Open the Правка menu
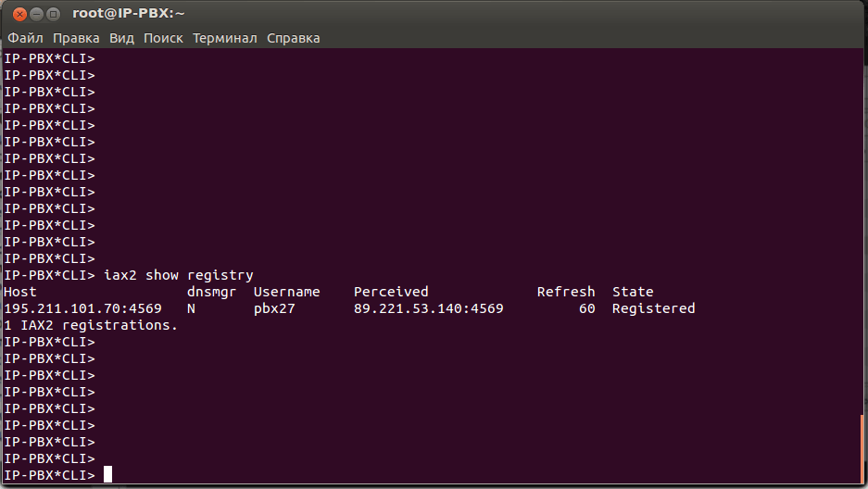 click(76, 38)
